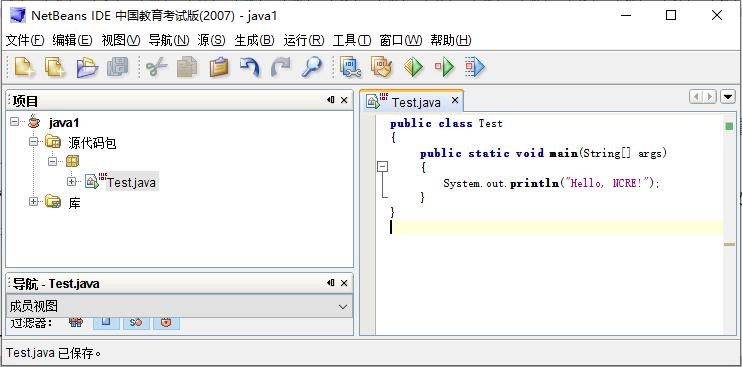This screenshot has height=367, width=742.
Task: Open the editor documents list dropdown
Action: (x=727, y=97)
